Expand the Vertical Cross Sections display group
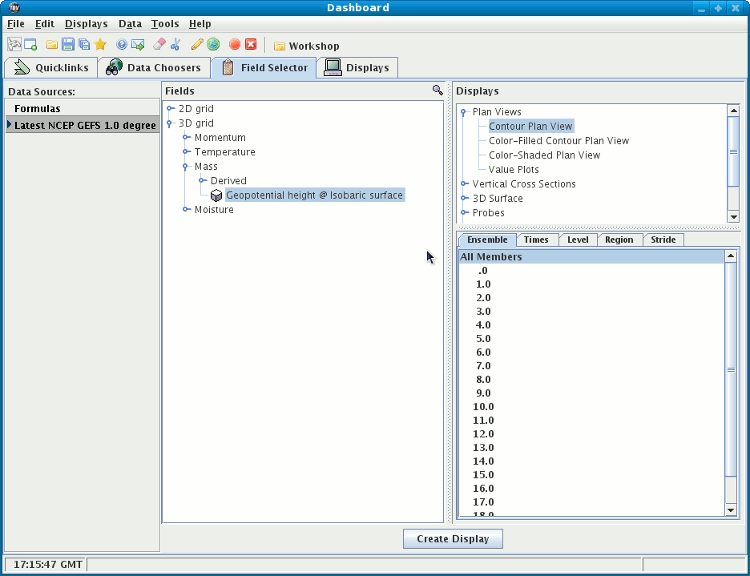 [464, 184]
